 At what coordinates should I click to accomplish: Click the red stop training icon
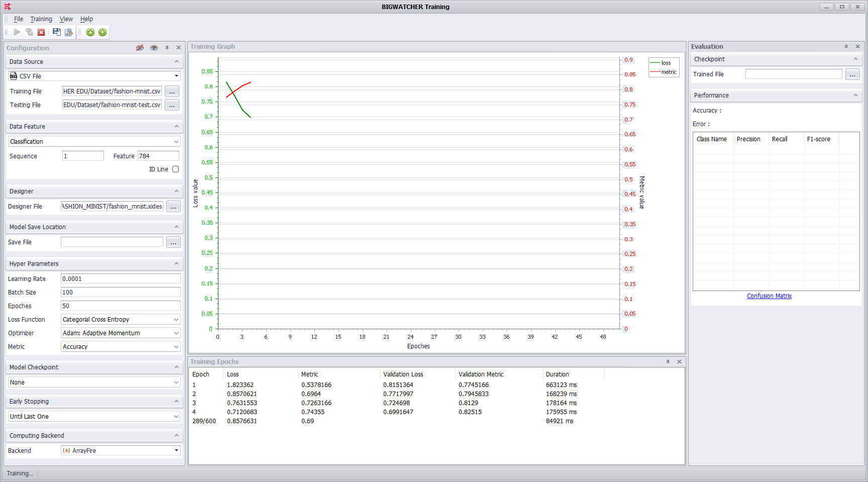pos(41,32)
